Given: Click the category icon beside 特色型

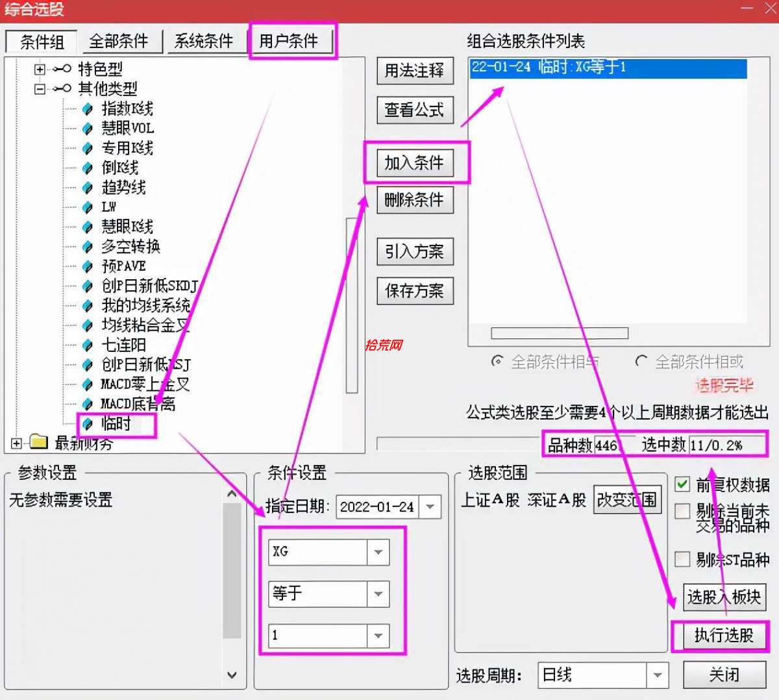Looking at the screenshot, I should pyautogui.click(x=62, y=69).
